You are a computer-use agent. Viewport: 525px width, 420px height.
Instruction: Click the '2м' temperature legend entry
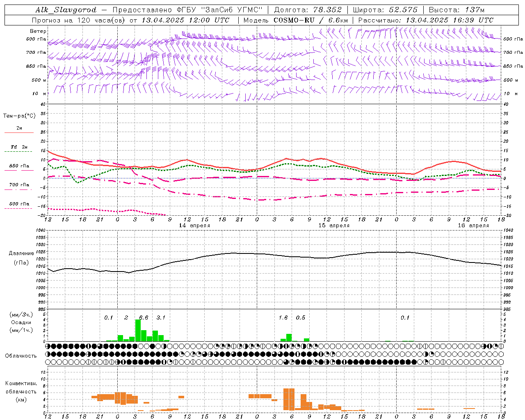pyautogui.click(x=19, y=128)
